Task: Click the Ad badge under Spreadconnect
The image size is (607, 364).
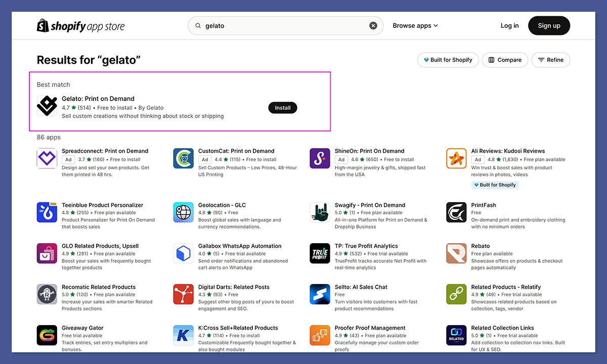Action: [68, 159]
